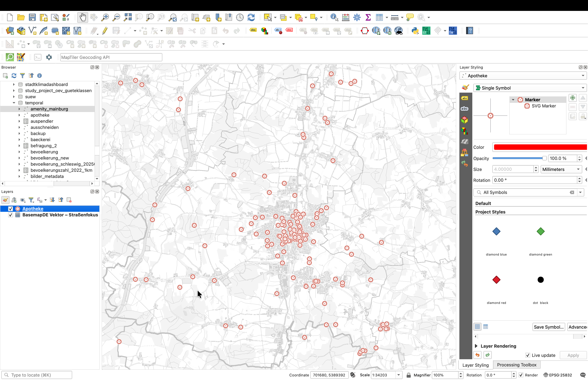Select the apotheke table in Browser
This screenshot has height=380, width=588.
click(40, 115)
